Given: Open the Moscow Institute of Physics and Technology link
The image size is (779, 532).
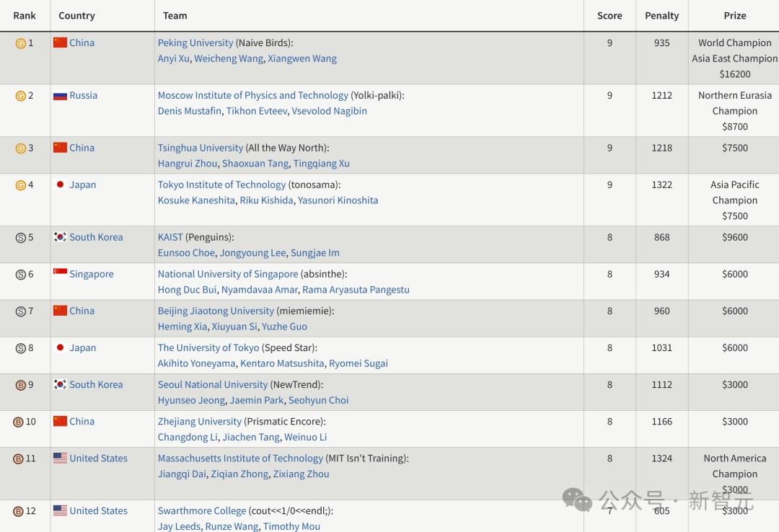Looking at the screenshot, I should point(253,95).
